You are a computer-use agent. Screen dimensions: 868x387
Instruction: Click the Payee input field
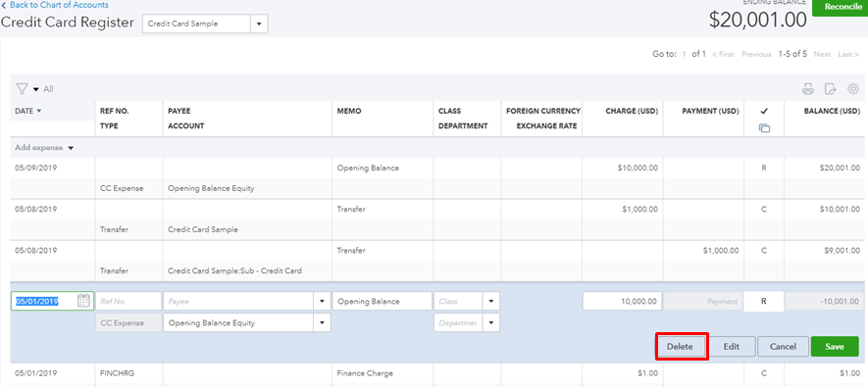pyautogui.click(x=239, y=302)
